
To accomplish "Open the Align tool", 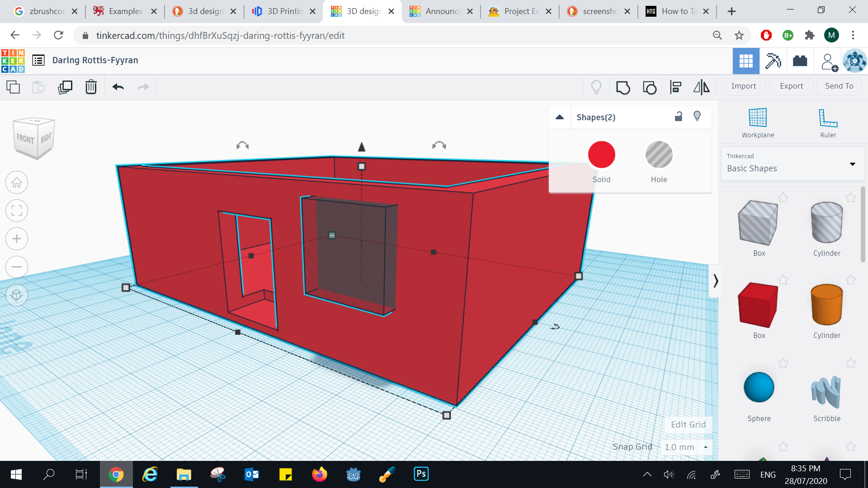I will pyautogui.click(x=676, y=87).
